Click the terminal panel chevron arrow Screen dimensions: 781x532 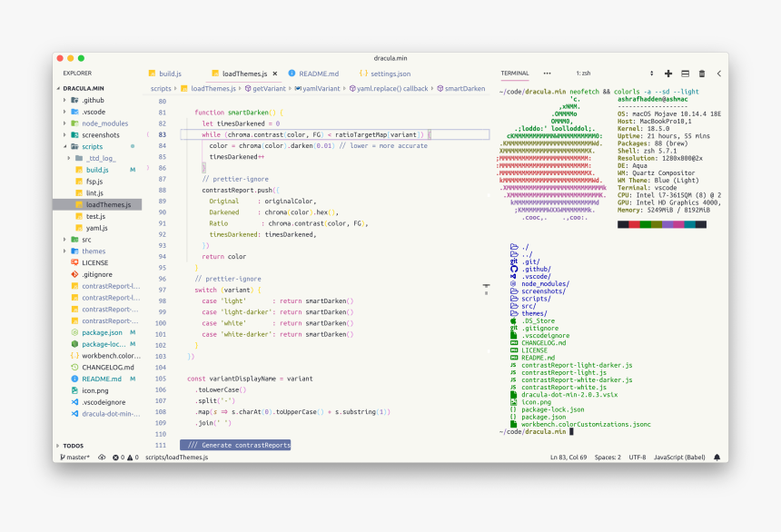coord(719,74)
